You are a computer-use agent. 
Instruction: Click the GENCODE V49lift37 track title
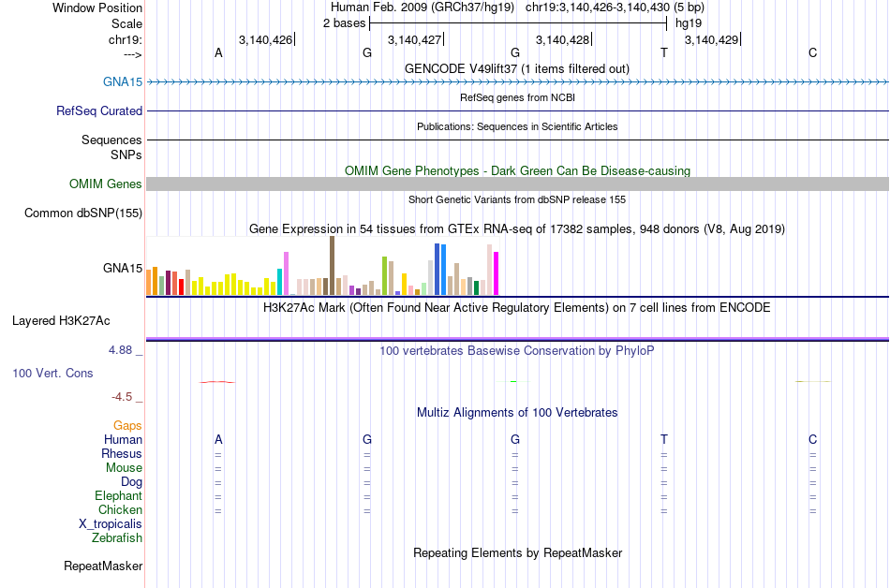(517, 68)
